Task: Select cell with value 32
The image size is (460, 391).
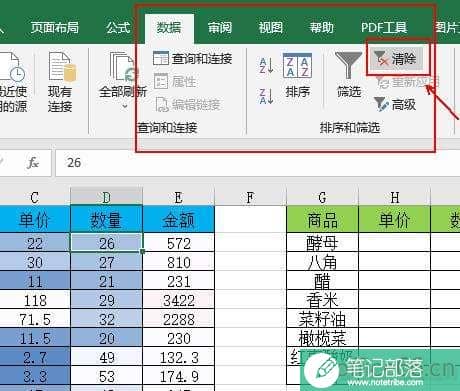Action: [106, 319]
